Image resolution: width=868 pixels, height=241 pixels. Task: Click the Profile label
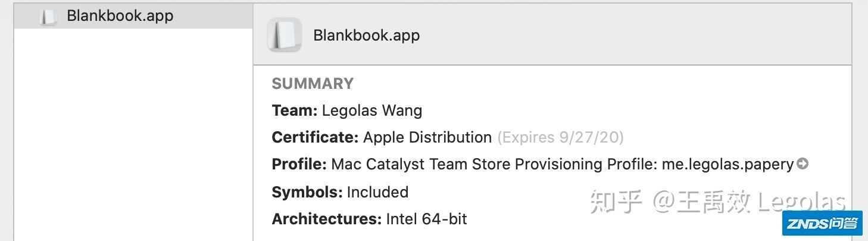pos(299,164)
